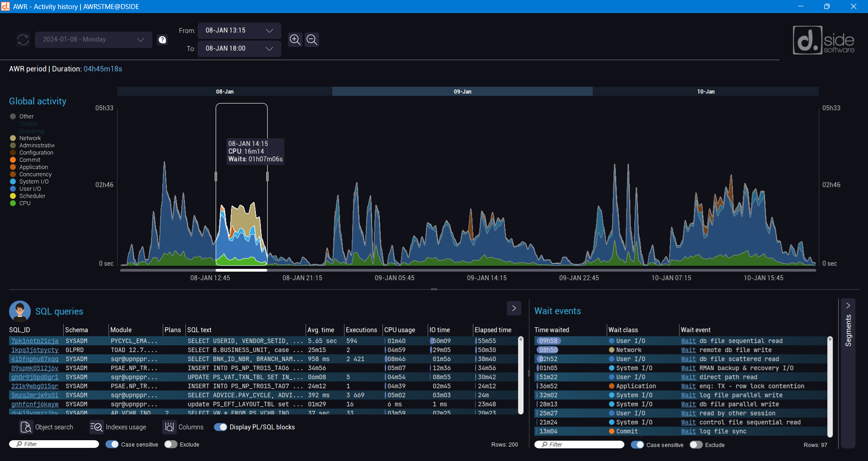Click left handle of chart selection window
Viewport: 868px width, 461px height.
click(216, 176)
